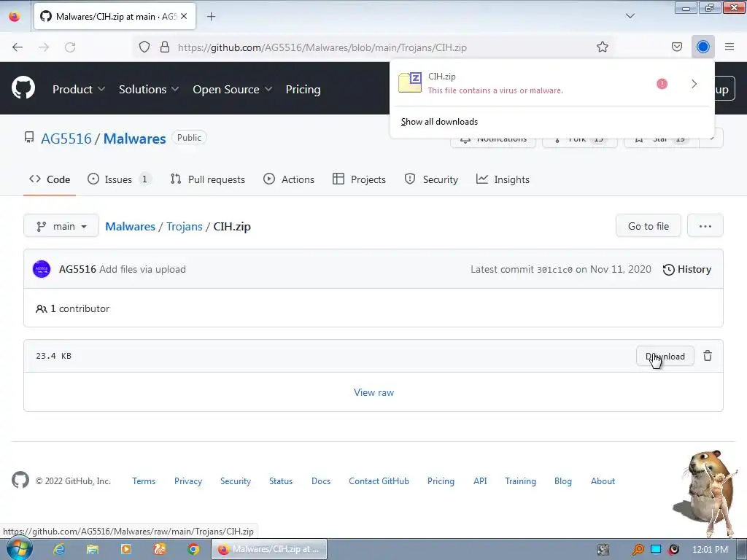The image size is (747, 560).
Task: Close the Malwares/CIH.zip tab
Action: [184, 16]
